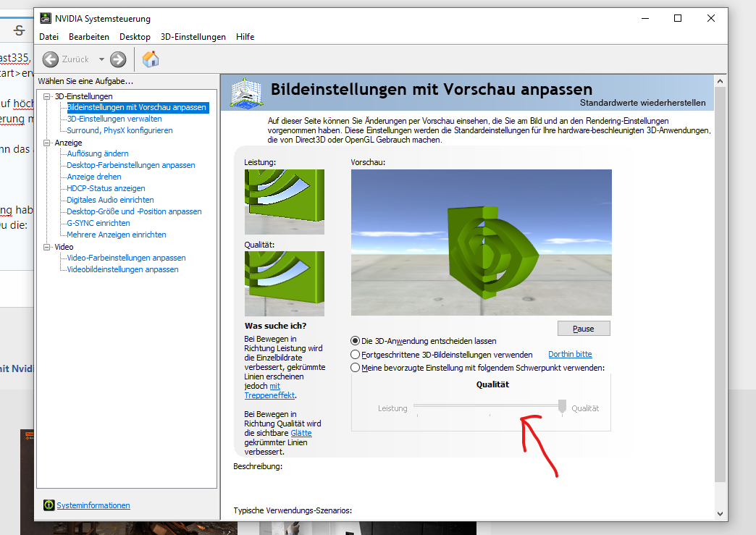Open the 'Treppeneffekt' help link
Screen dimensions: 756x535
point(269,395)
